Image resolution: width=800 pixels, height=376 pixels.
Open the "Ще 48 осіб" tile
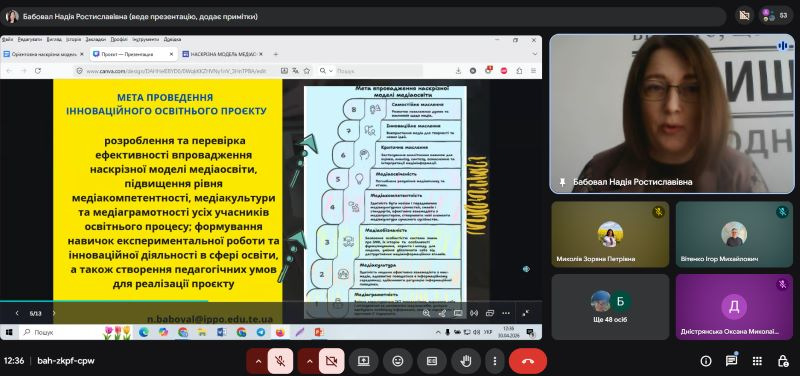610,307
